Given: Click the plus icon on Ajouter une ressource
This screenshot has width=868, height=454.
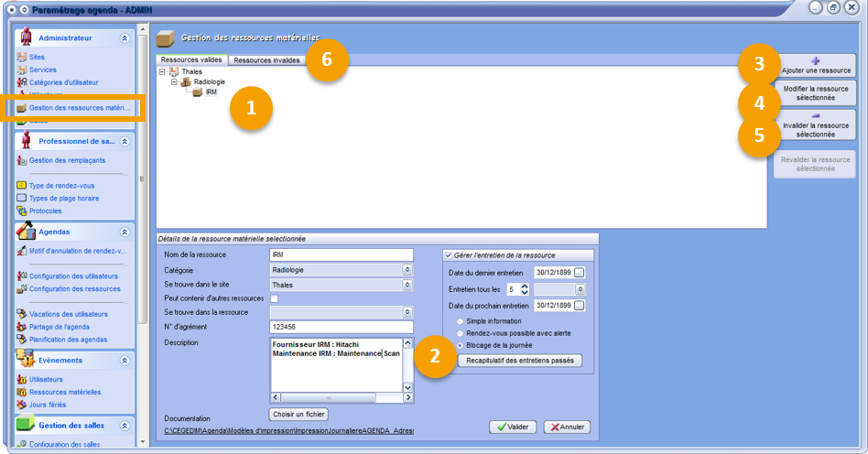Looking at the screenshot, I should [816, 60].
